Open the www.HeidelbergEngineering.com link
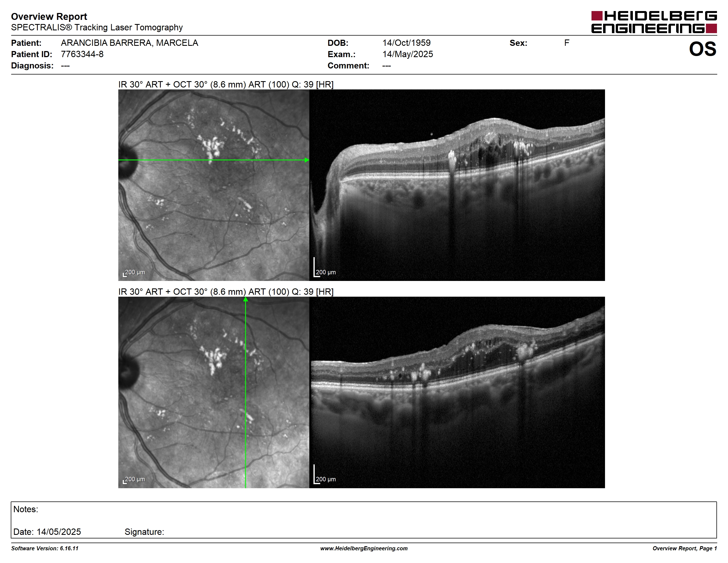The width and height of the screenshot is (728, 563). pos(364,548)
